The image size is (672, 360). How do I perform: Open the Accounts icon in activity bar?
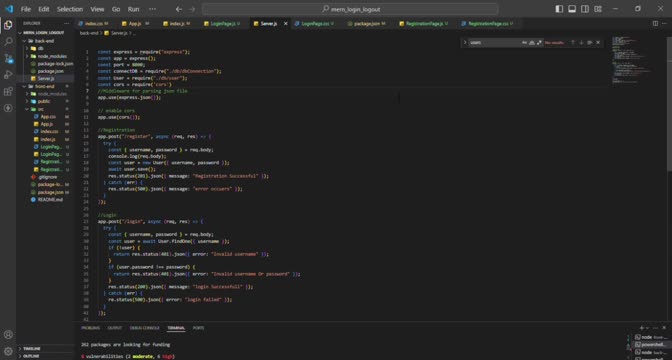tap(8, 335)
